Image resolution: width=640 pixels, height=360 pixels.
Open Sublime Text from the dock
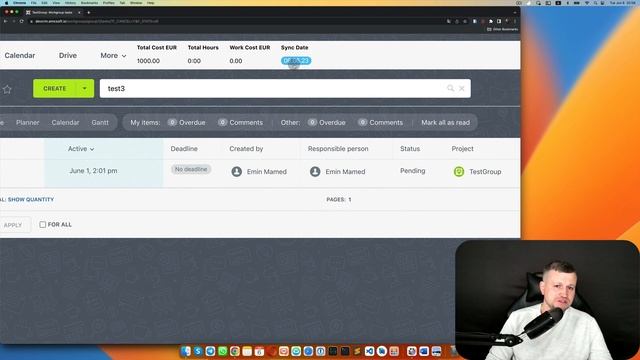click(357, 351)
